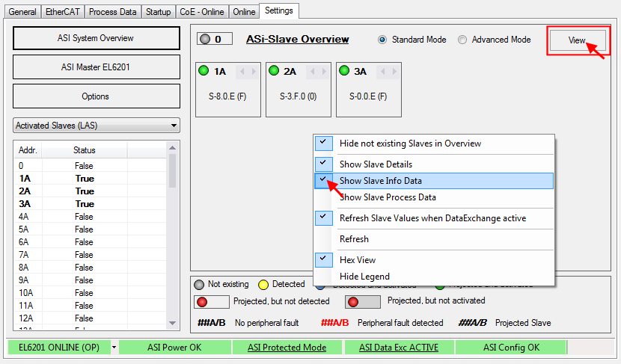Click the yellow 'Detected' legend circle

[263, 285]
